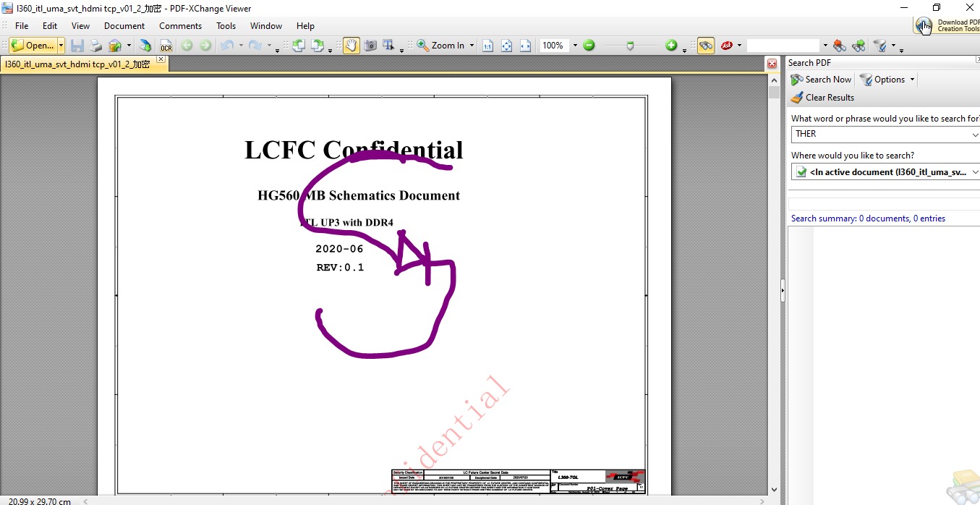Set view to Actual Size 1:1
Viewport: 980px width, 505px height.
point(487,46)
